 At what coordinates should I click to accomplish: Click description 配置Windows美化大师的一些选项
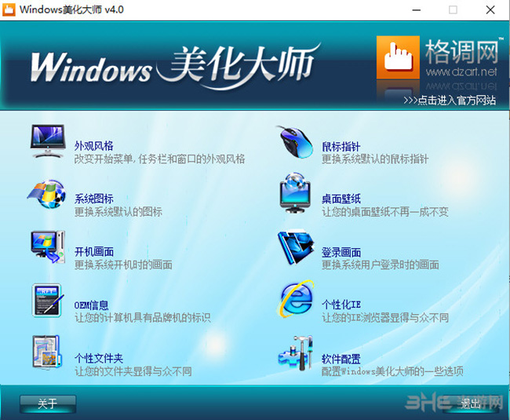pos(392,371)
